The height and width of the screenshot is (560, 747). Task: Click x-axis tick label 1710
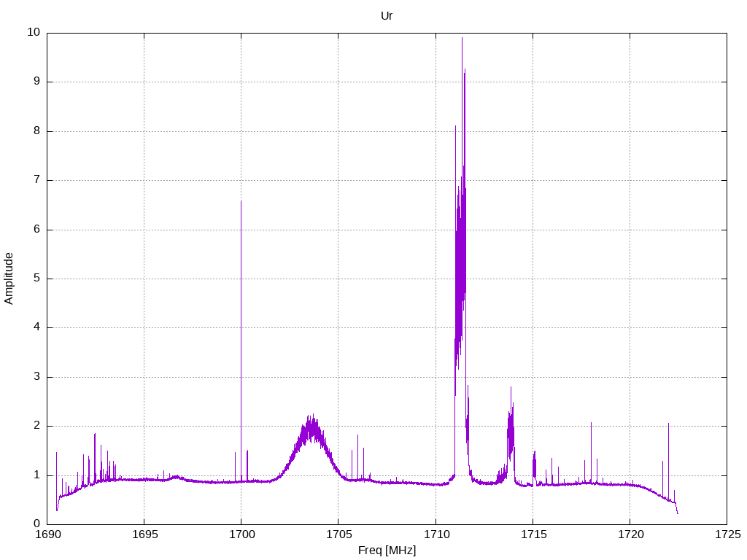tap(436, 534)
